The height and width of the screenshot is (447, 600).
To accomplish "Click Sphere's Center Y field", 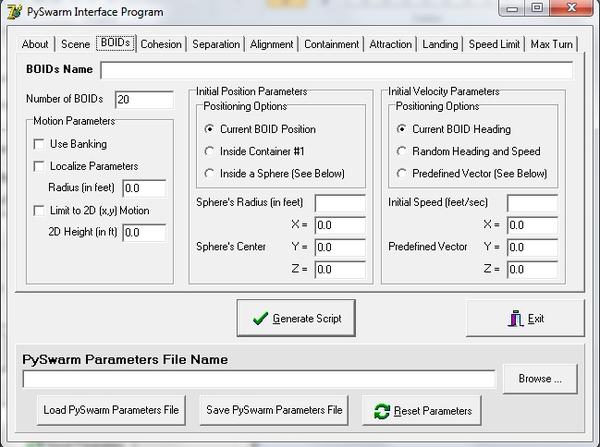I will [x=340, y=248].
